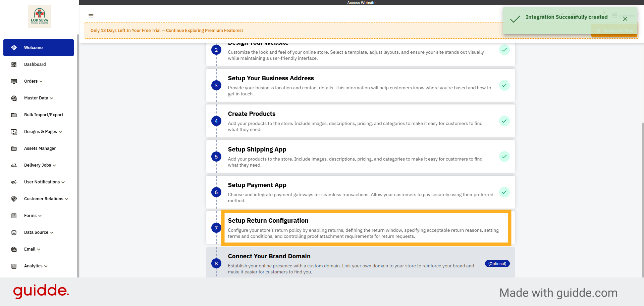Screen dimensions: 644x306
Task: Open the Setup Payment App step
Action: 360,192
